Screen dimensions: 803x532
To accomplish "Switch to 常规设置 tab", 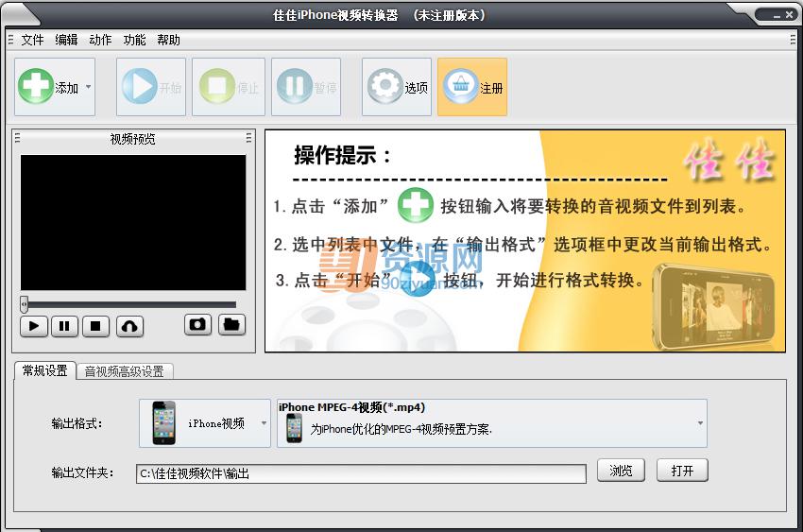I will pyautogui.click(x=45, y=370).
